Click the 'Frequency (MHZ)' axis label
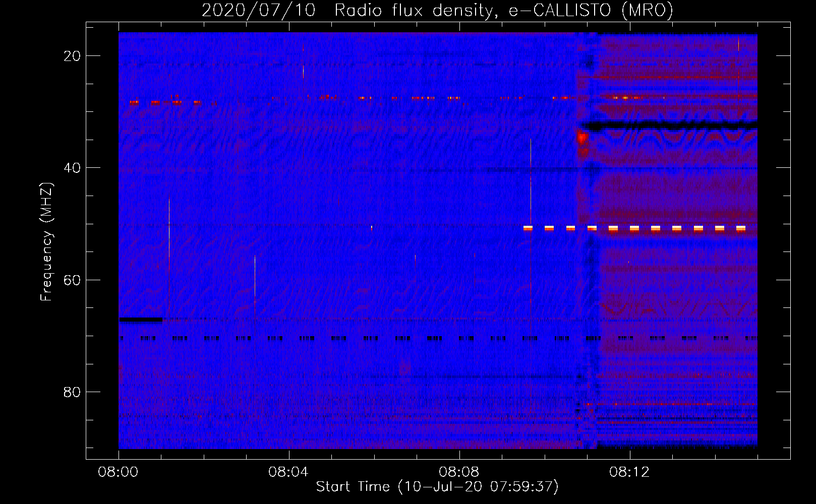This screenshot has width=816, height=504. pos(46,242)
